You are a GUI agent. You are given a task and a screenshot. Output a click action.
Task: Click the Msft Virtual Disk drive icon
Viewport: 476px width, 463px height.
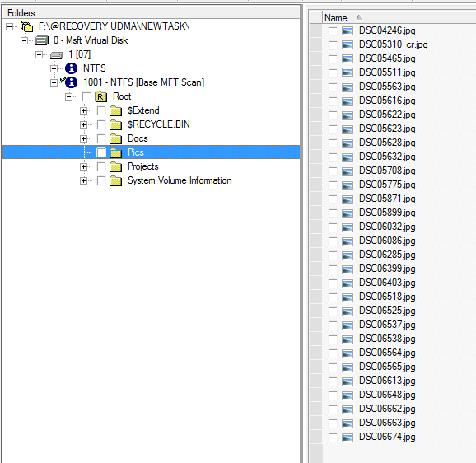pos(42,40)
